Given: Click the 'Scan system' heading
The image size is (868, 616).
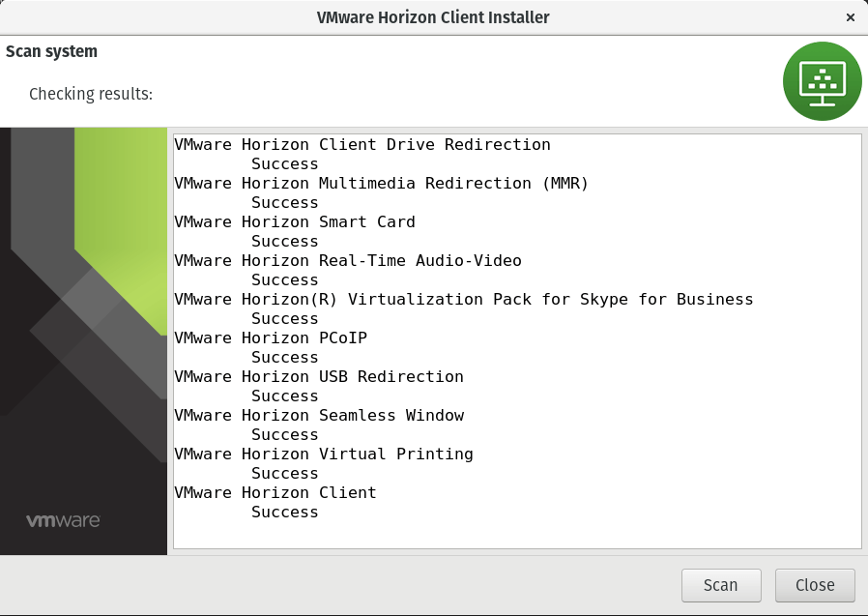Looking at the screenshot, I should [x=51, y=51].
